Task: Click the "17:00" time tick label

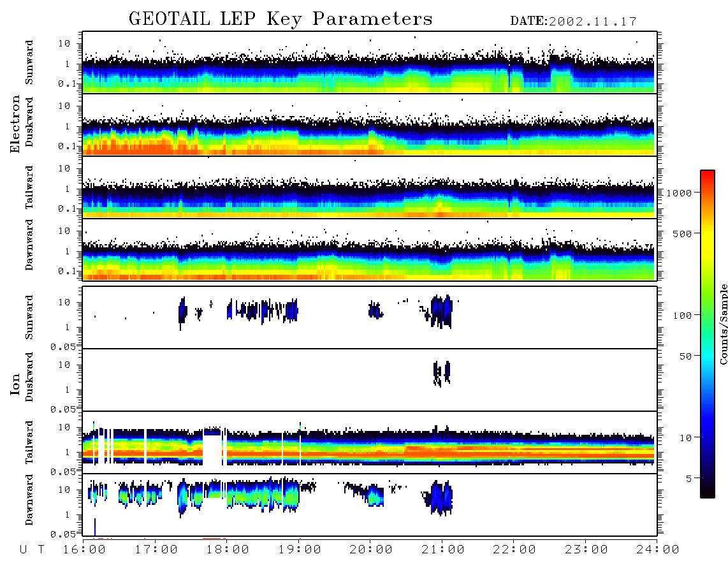Action: pos(156,550)
